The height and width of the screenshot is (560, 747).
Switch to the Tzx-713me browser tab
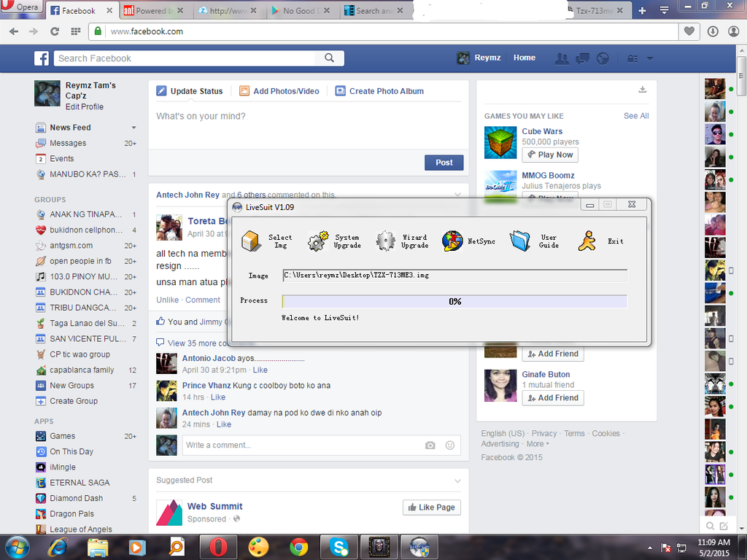coord(597,10)
